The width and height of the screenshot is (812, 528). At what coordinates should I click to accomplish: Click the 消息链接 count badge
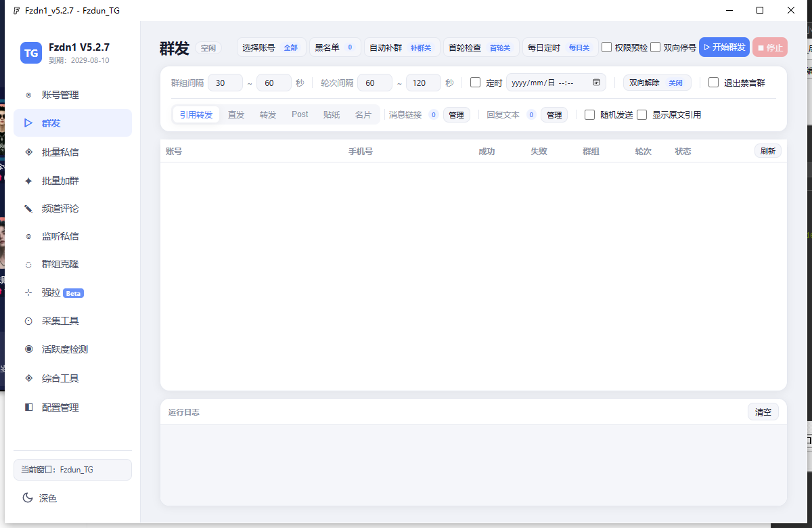coord(433,115)
